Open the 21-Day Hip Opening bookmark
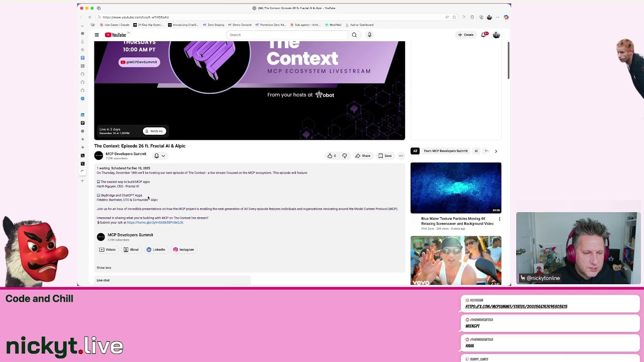Image resolution: width=644 pixels, height=362 pixels. 148,25
